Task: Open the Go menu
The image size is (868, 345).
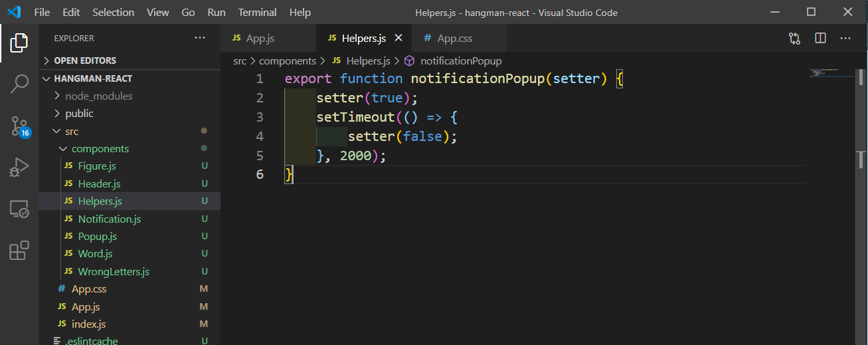Action: (188, 12)
